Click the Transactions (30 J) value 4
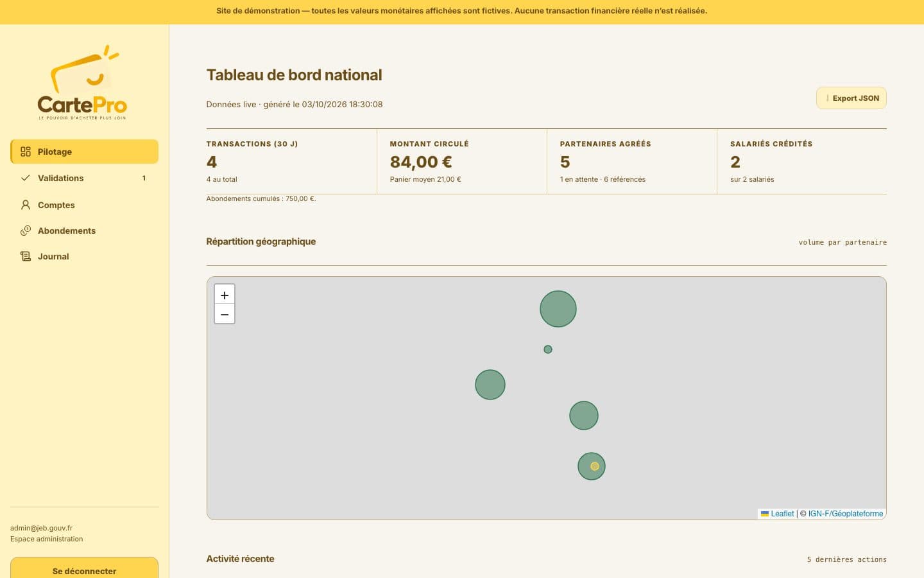This screenshot has height=578, width=924. click(x=212, y=162)
